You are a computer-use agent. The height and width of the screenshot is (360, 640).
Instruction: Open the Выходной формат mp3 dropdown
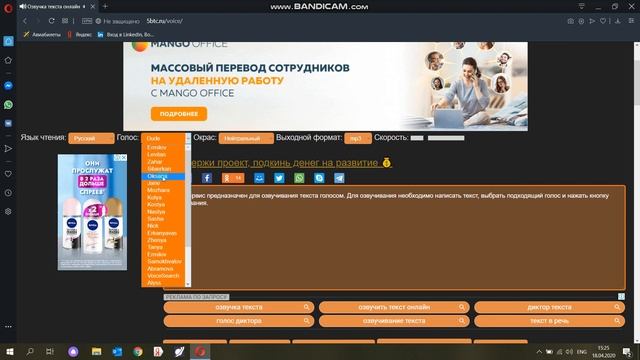point(358,138)
